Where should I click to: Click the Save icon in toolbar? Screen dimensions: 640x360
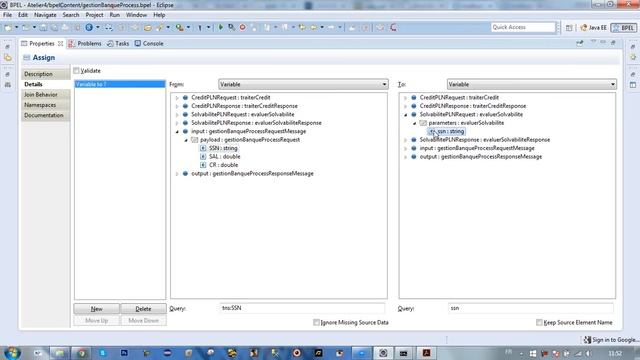pos(43,27)
